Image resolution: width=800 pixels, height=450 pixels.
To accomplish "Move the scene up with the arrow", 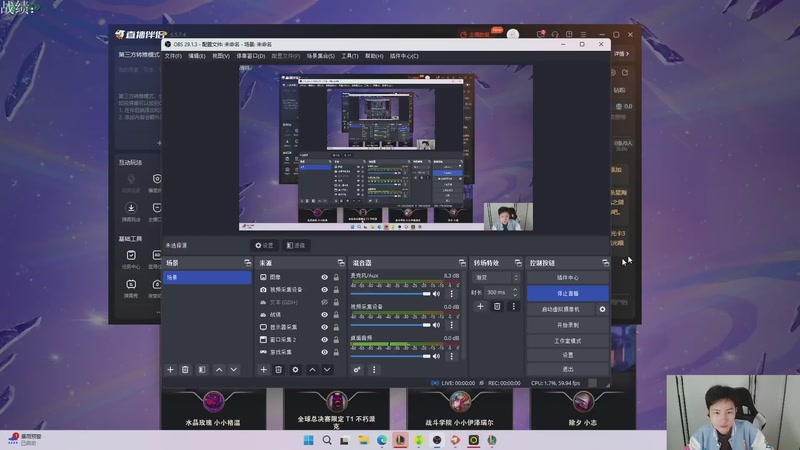I will (219, 369).
